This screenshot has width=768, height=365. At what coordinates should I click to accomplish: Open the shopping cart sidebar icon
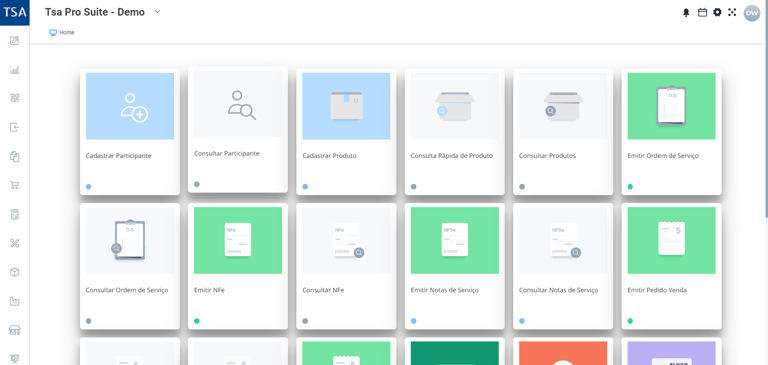pyautogui.click(x=15, y=185)
